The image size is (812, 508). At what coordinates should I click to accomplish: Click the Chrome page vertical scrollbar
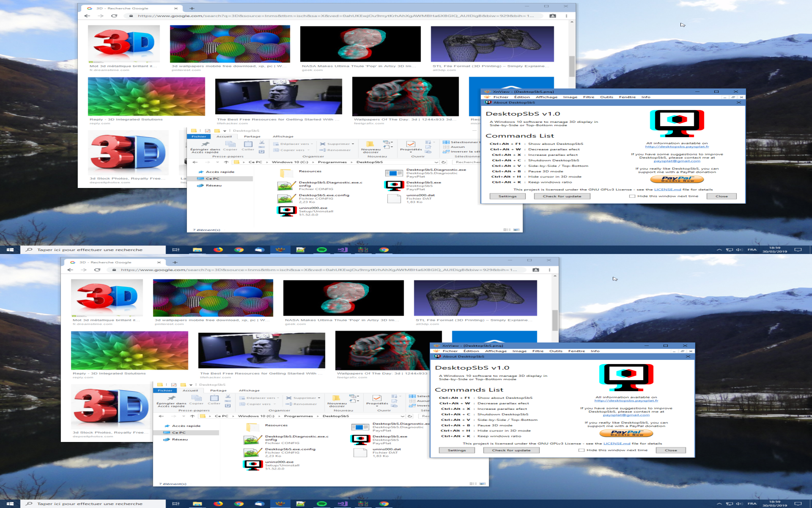(x=572, y=66)
